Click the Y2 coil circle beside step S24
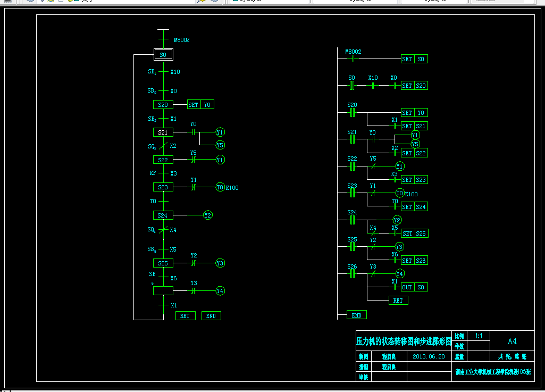Screen dimensions: 545x392 pos(208,215)
